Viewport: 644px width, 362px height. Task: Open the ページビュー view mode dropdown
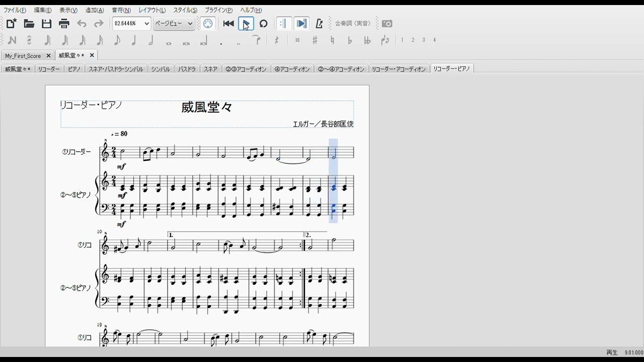(x=174, y=24)
